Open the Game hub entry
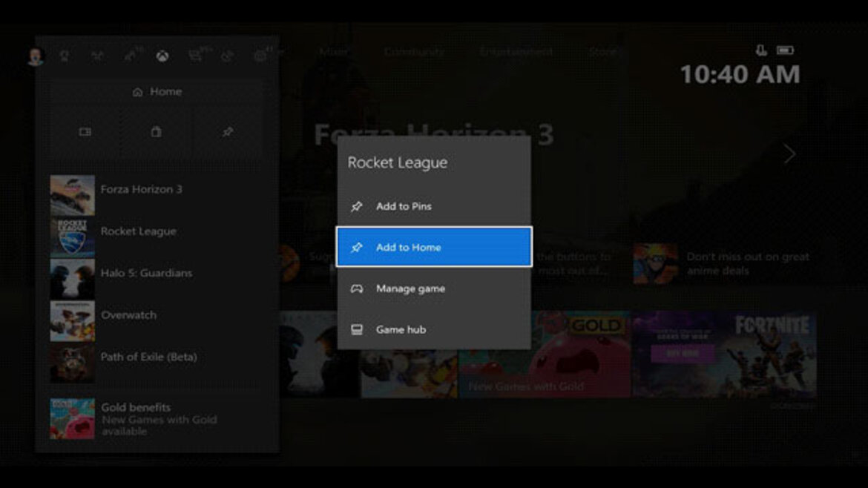Screen dimensions: 868x488 pos(434,329)
